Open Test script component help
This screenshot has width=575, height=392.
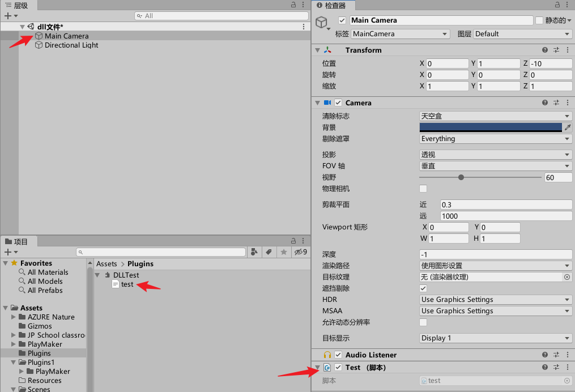(x=545, y=367)
